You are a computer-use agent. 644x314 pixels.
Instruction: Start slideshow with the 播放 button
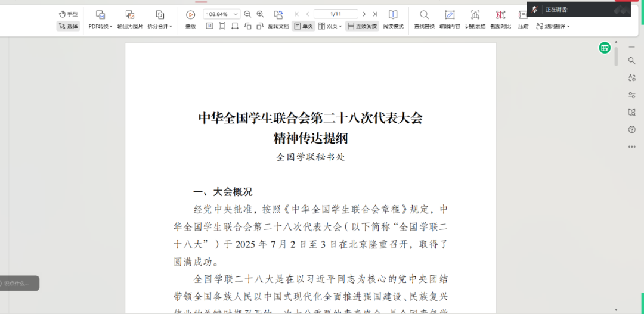[190, 18]
